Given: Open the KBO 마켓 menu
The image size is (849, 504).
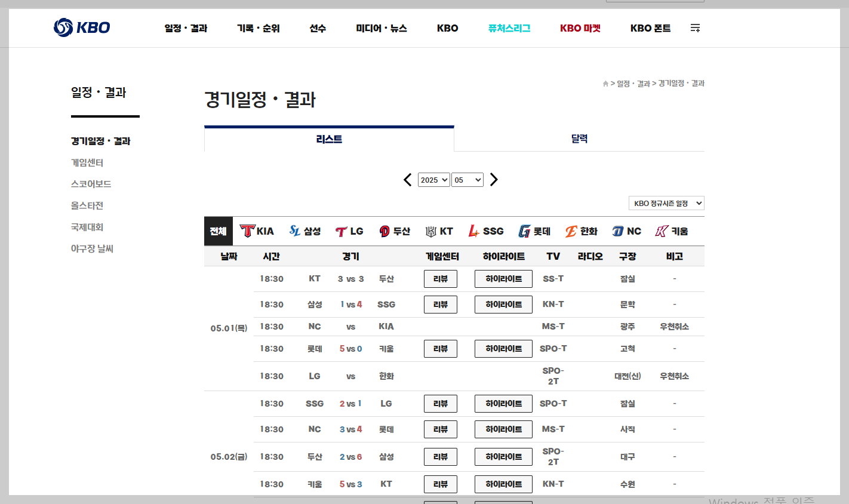Looking at the screenshot, I should (x=580, y=28).
